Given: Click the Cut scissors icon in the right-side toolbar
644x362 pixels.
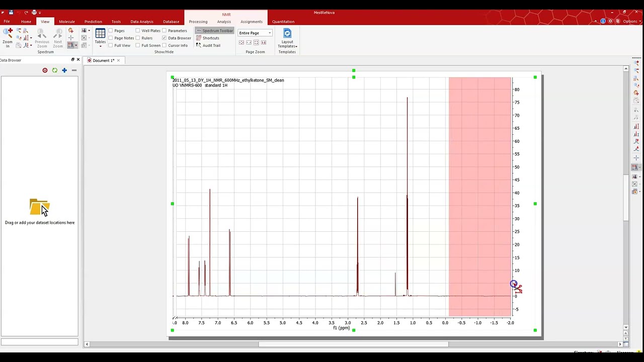Looking at the screenshot, I should [x=635, y=167].
